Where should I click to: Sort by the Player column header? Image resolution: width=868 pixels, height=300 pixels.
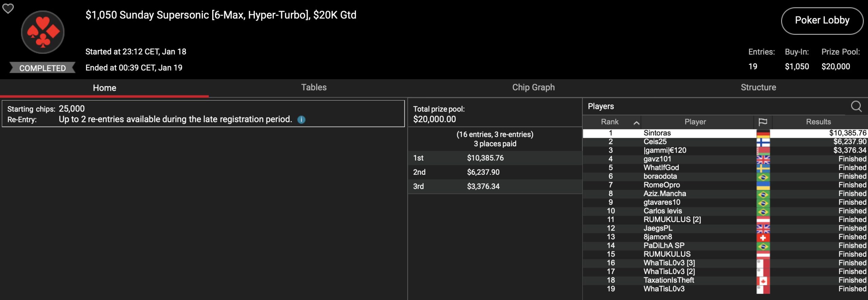695,122
